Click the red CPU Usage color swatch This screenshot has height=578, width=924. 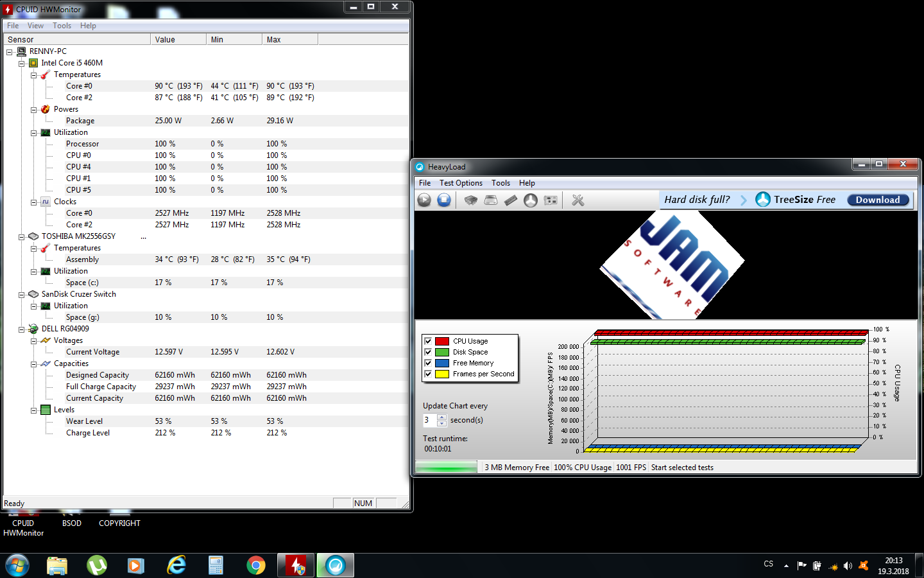[x=442, y=341]
